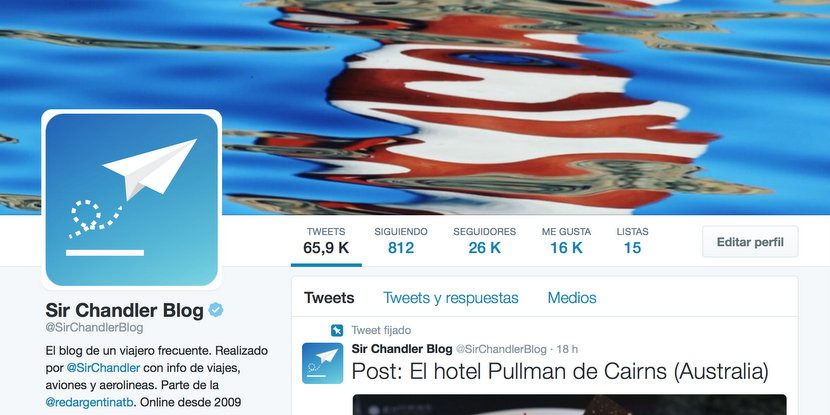
Task: Click the @SirChandlerBlog handle under the profile name
Action: click(x=94, y=328)
